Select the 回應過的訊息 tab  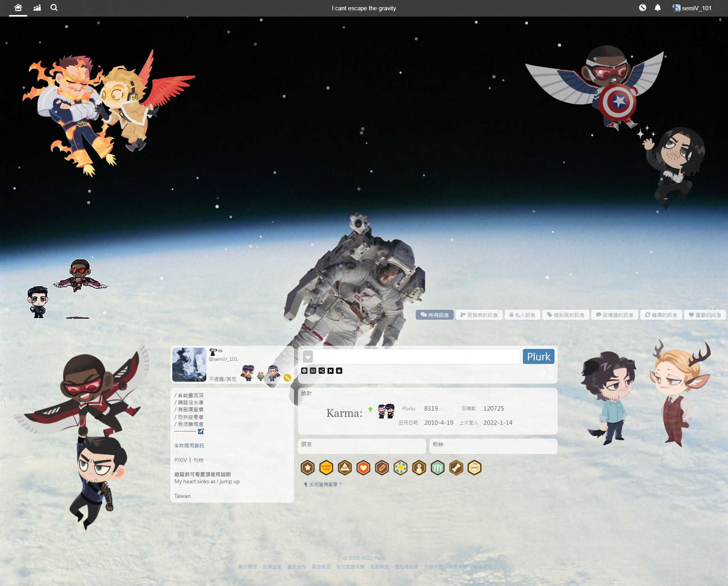[x=615, y=315]
